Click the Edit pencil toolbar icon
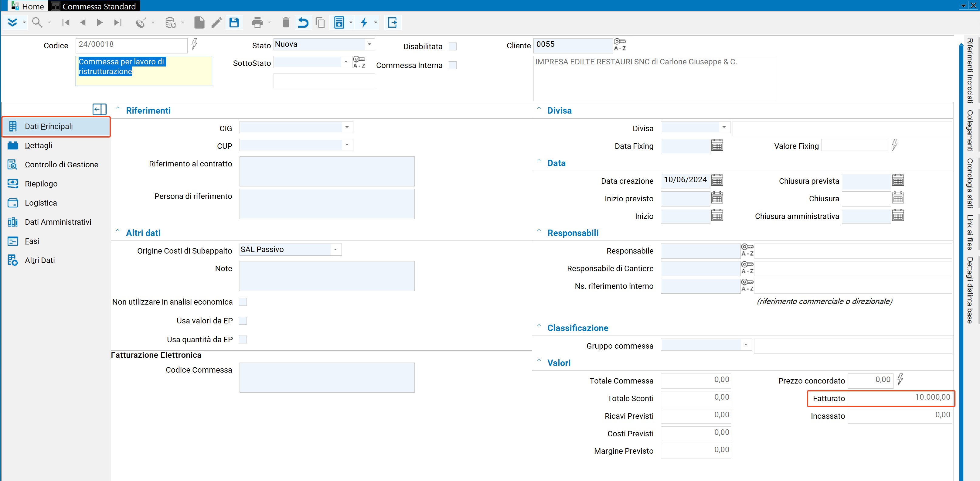The width and height of the screenshot is (980, 481). (x=216, y=23)
